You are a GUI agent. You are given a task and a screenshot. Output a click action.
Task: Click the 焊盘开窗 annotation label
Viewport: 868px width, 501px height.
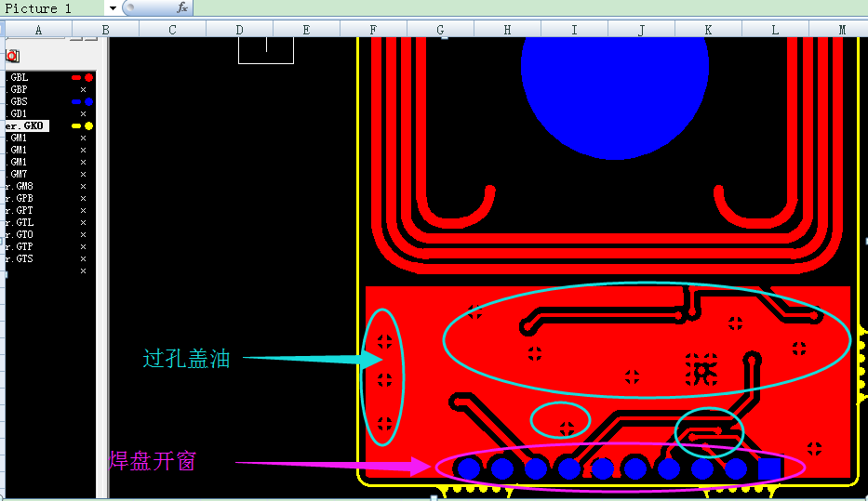click(x=153, y=461)
